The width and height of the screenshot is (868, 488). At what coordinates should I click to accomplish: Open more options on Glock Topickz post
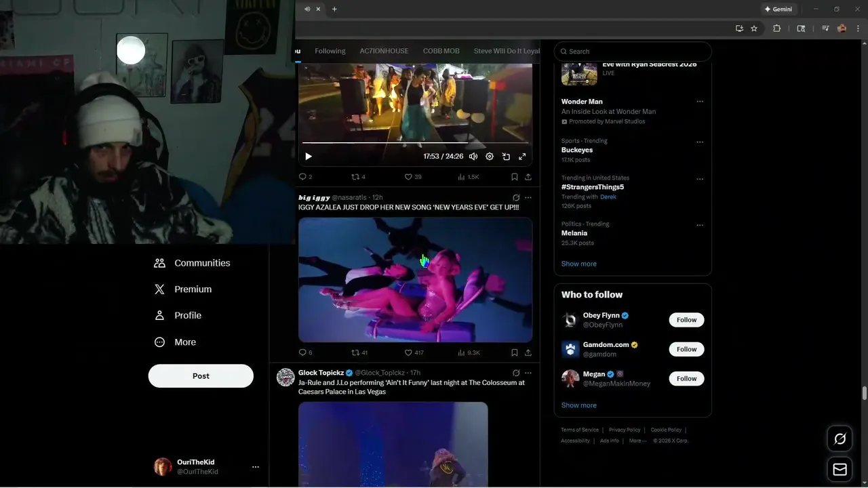click(528, 373)
